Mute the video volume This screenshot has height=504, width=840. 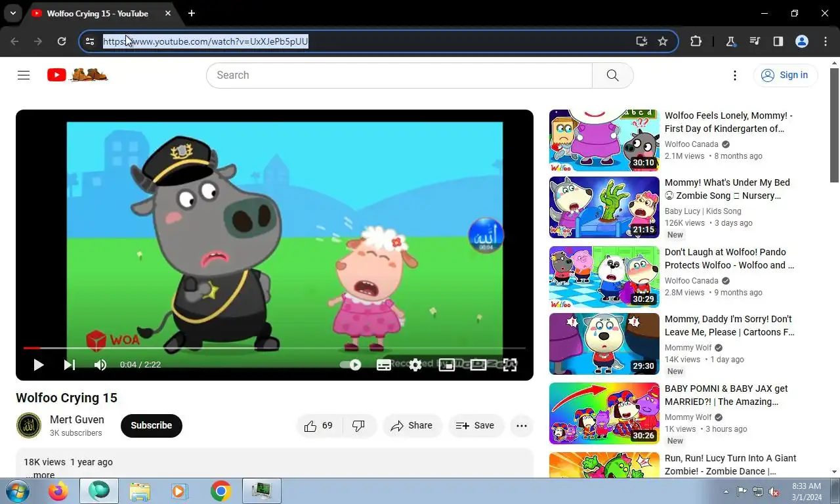(100, 365)
